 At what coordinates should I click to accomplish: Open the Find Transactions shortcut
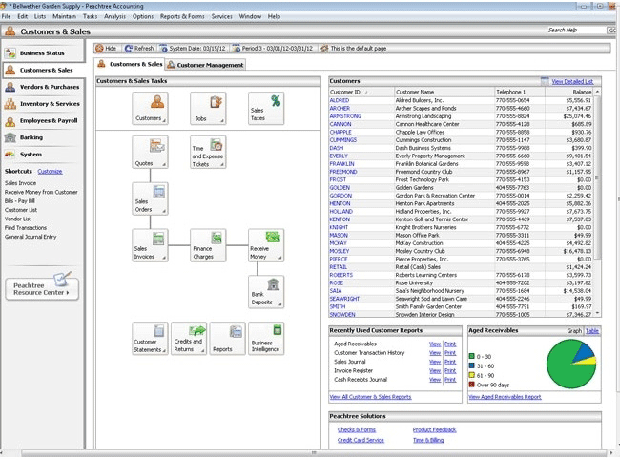[26, 228]
